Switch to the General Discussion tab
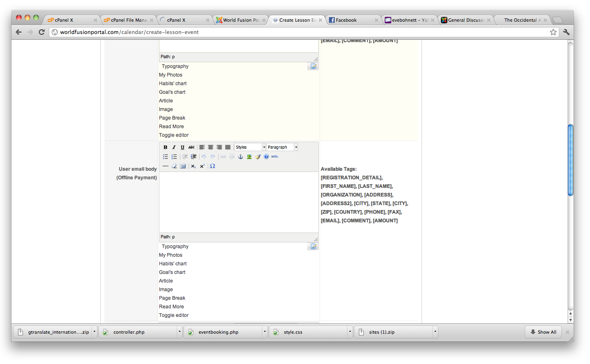 465,20
